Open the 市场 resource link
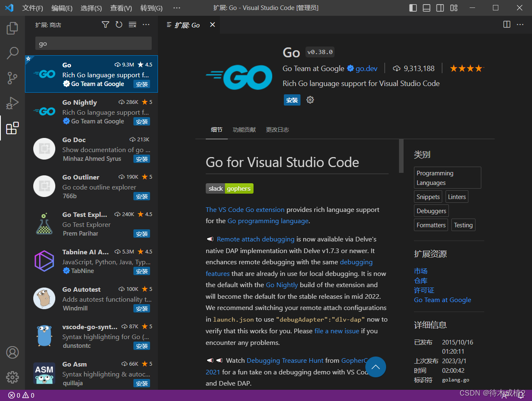 (x=421, y=271)
